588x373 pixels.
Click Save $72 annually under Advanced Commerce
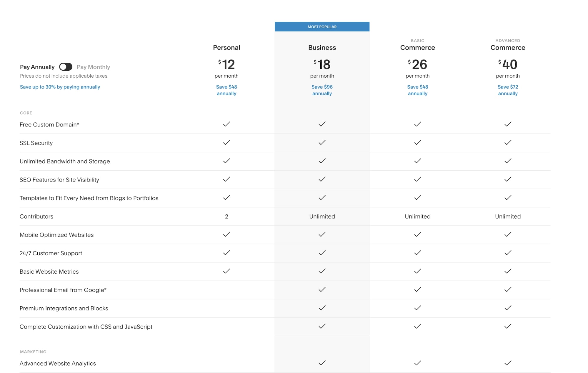point(508,90)
